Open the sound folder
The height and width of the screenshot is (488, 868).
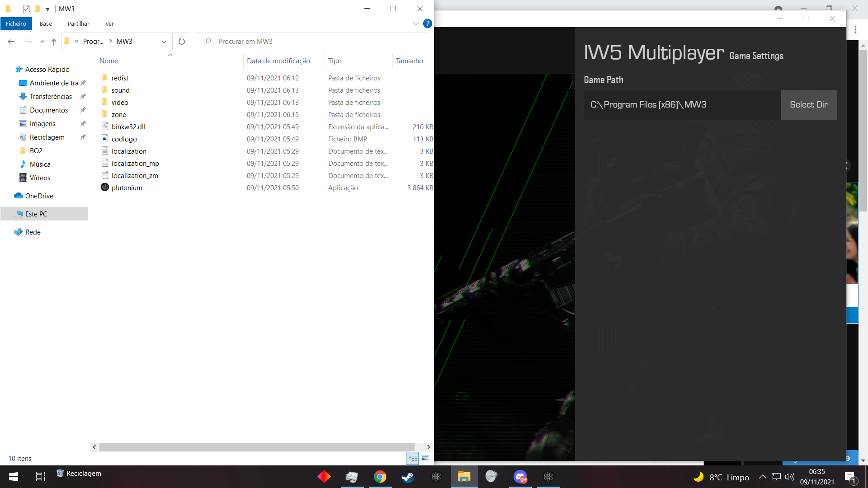[x=120, y=90]
